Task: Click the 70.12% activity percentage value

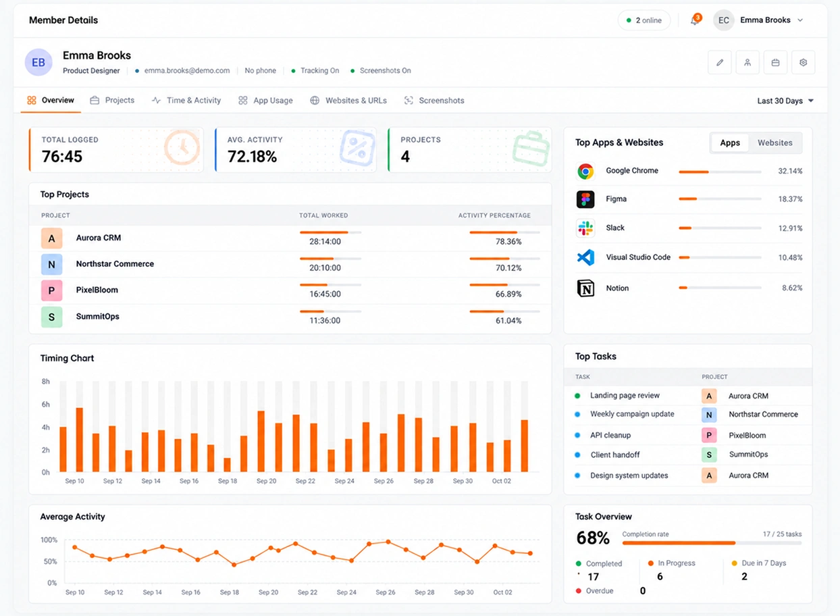Action: click(x=508, y=268)
